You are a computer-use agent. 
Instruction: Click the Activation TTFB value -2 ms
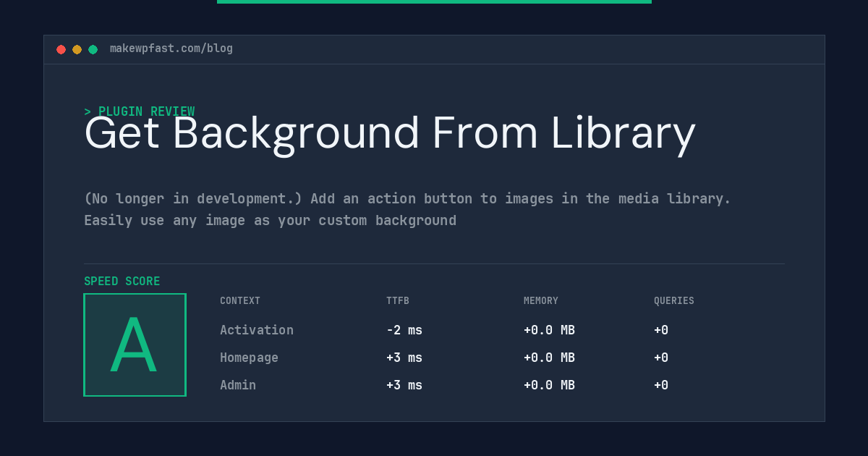[x=404, y=330]
